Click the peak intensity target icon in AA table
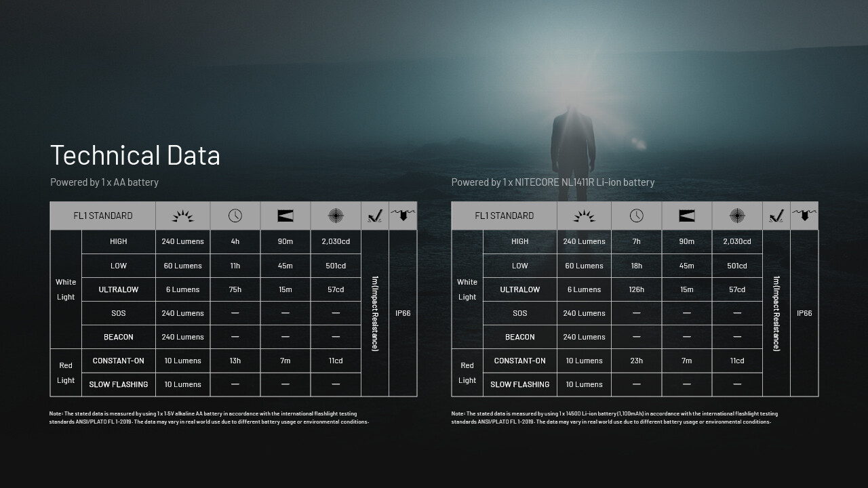The height and width of the screenshot is (488, 868). (336, 216)
